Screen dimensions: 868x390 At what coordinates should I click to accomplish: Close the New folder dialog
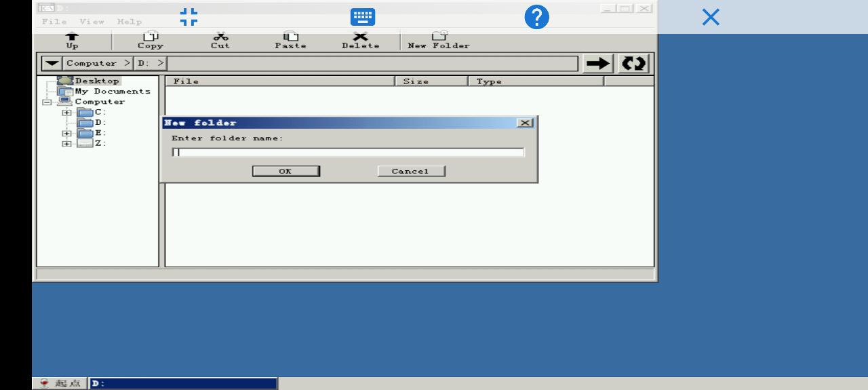[524, 123]
